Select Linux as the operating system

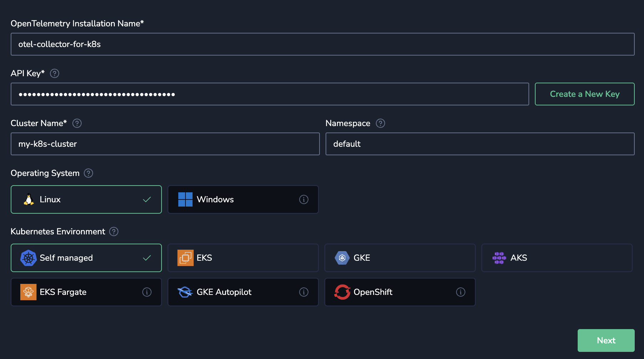point(86,199)
